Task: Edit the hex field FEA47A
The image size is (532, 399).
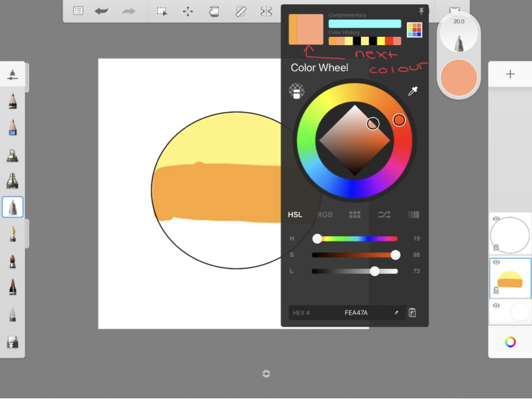Action: pyautogui.click(x=347, y=312)
